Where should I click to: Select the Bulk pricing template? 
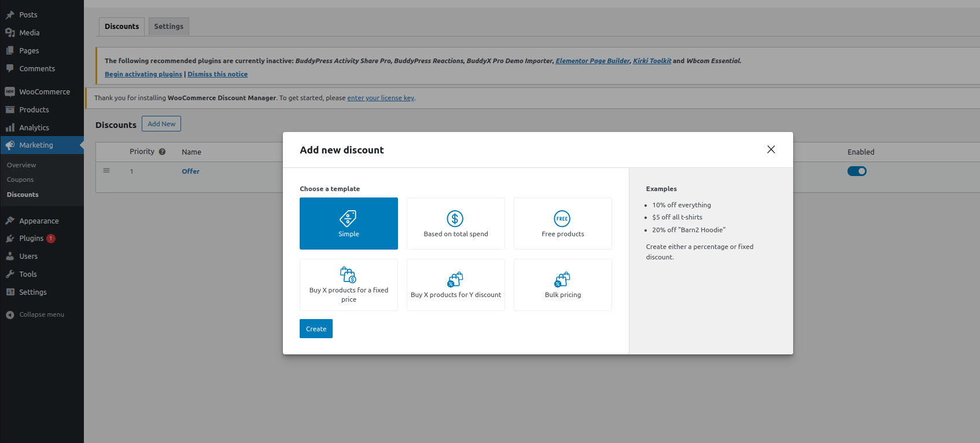[x=562, y=285]
